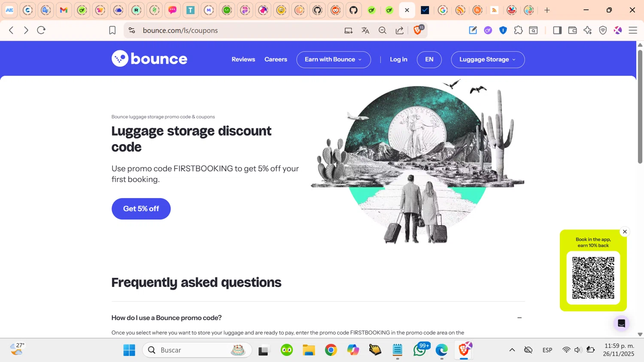Open the chat support widget
Image resolution: width=644 pixels, height=362 pixels.
pos(621,323)
